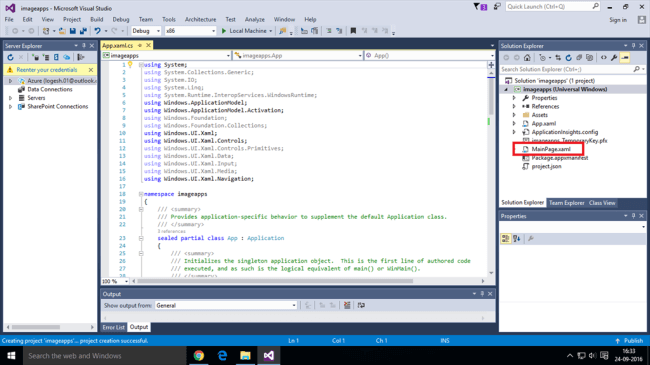Click the Undo arrow in toolbar
The image size is (650, 365).
point(97,31)
